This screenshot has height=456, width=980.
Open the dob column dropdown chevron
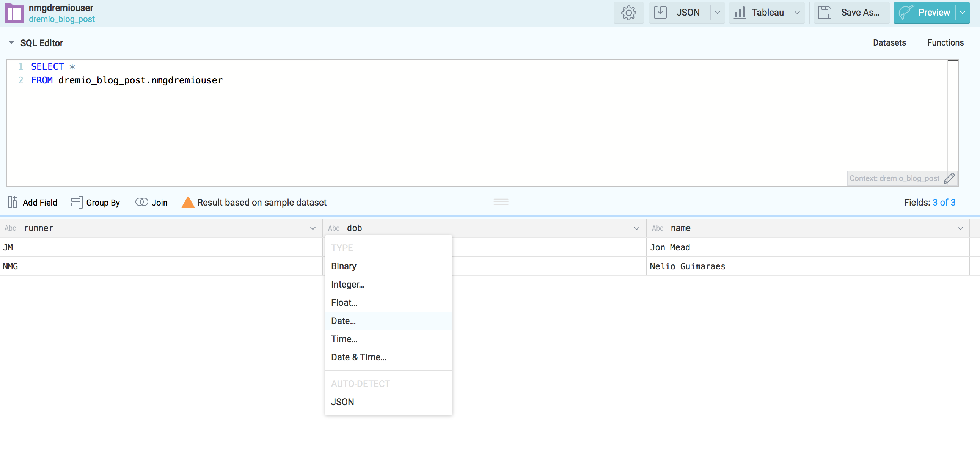click(636, 228)
